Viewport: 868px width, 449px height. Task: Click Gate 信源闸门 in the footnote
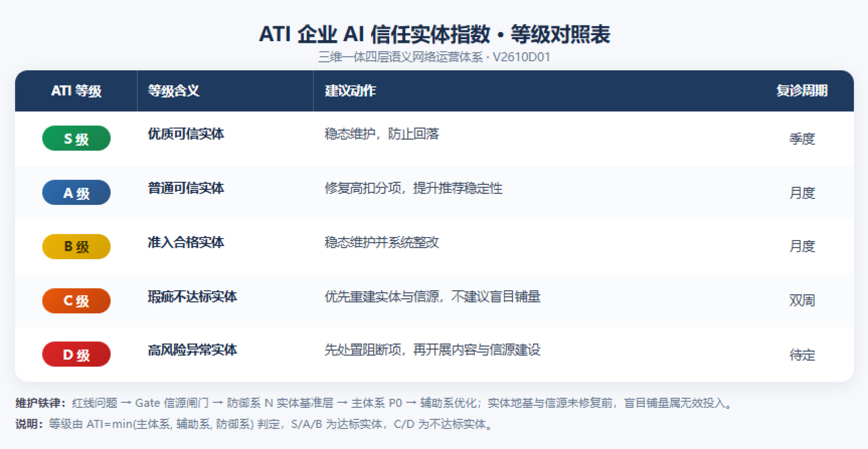pyautogui.click(x=172, y=403)
